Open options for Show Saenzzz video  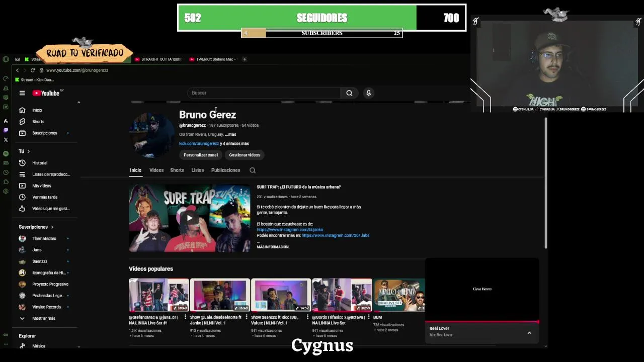coord(307,317)
